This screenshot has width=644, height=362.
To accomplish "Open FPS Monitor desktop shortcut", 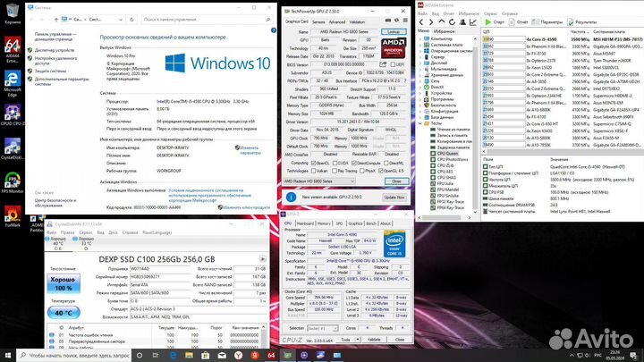I will coord(13,182).
